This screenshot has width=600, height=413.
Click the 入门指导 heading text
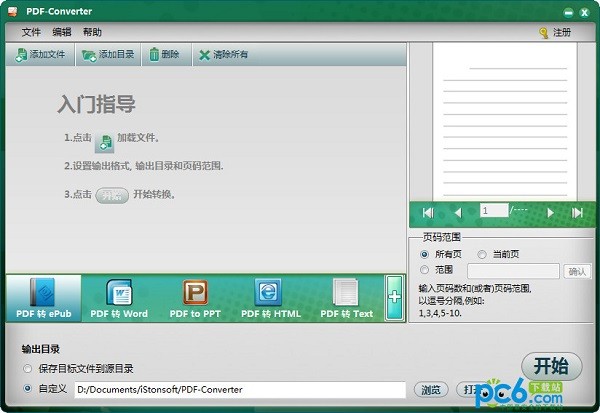[96, 104]
